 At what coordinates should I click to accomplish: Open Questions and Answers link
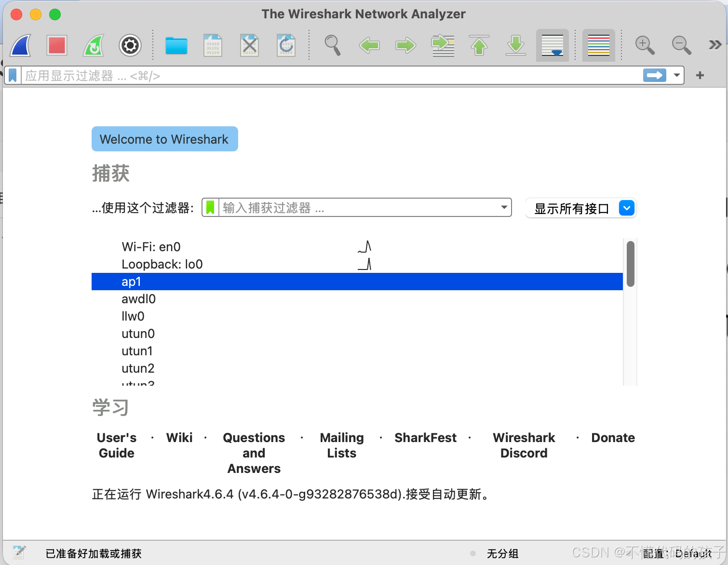tap(254, 453)
